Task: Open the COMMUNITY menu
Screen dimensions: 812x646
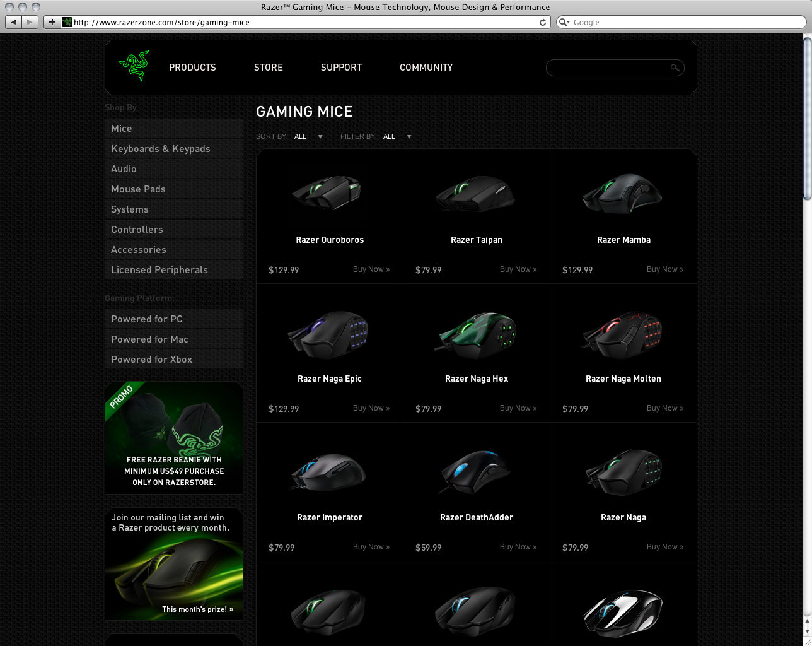Action: tap(426, 68)
